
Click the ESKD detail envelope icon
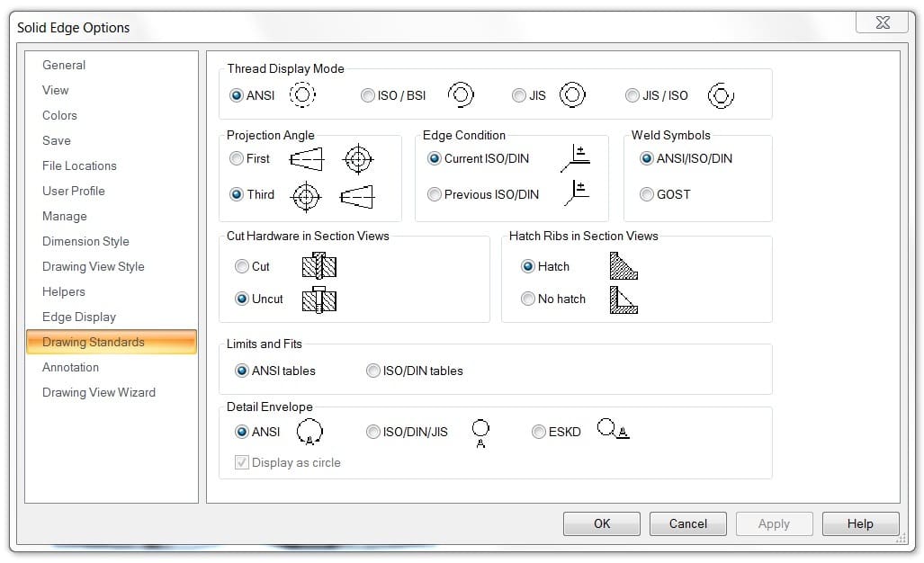click(x=613, y=431)
